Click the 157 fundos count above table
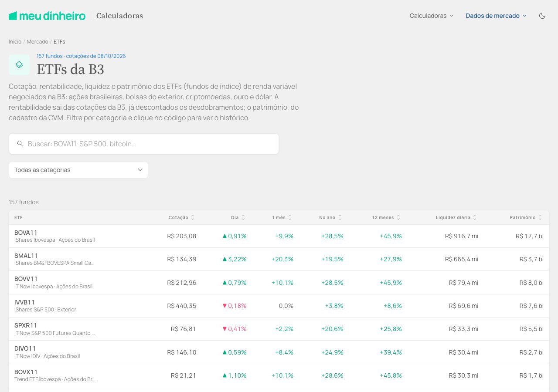The image size is (558, 392). point(24,202)
